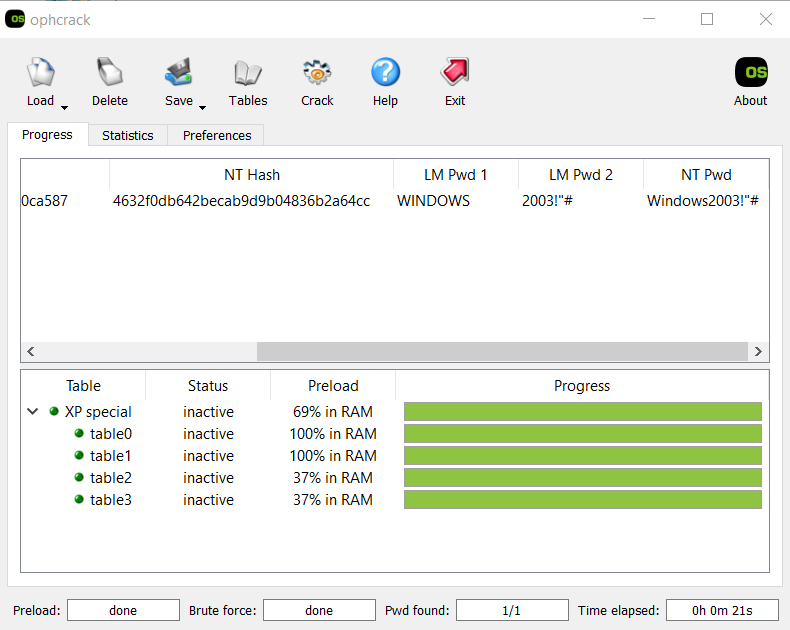
Task: Click the table0 progress bar
Action: pyautogui.click(x=582, y=433)
